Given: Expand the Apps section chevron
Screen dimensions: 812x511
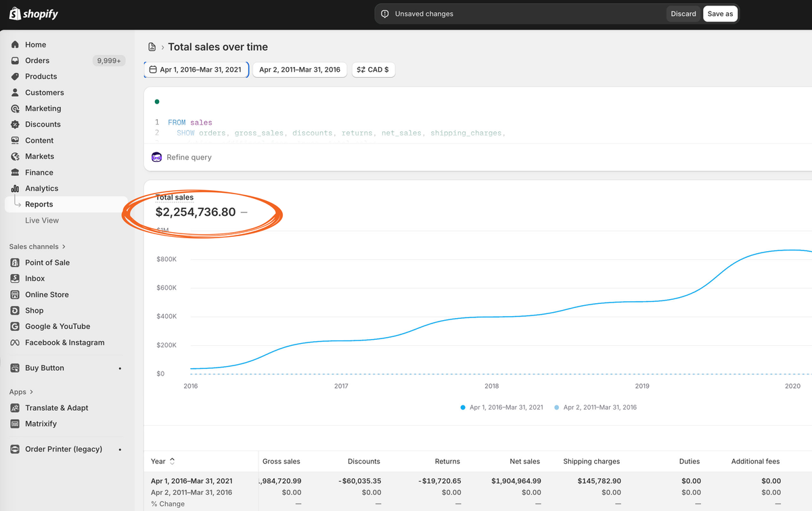Looking at the screenshot, I should click(31, 392).
